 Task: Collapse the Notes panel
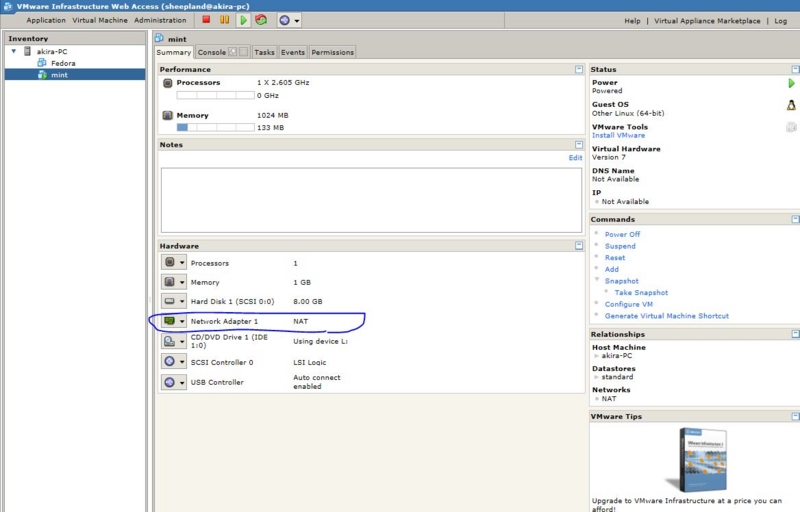(579, 145)
